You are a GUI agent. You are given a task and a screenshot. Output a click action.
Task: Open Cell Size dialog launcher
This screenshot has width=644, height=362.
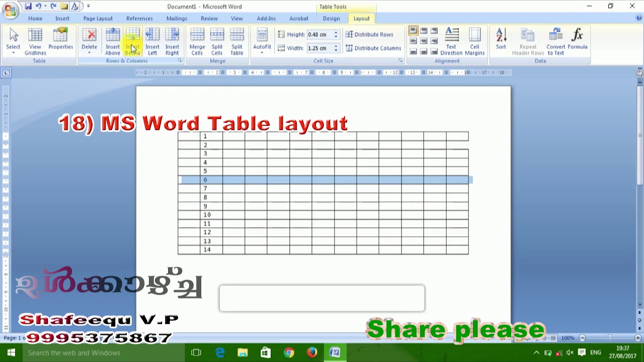coord(400,61)
